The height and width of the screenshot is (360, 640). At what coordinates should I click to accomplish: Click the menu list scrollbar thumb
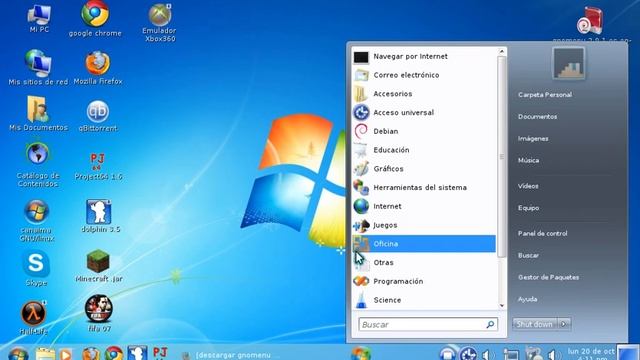coord(502,157)
